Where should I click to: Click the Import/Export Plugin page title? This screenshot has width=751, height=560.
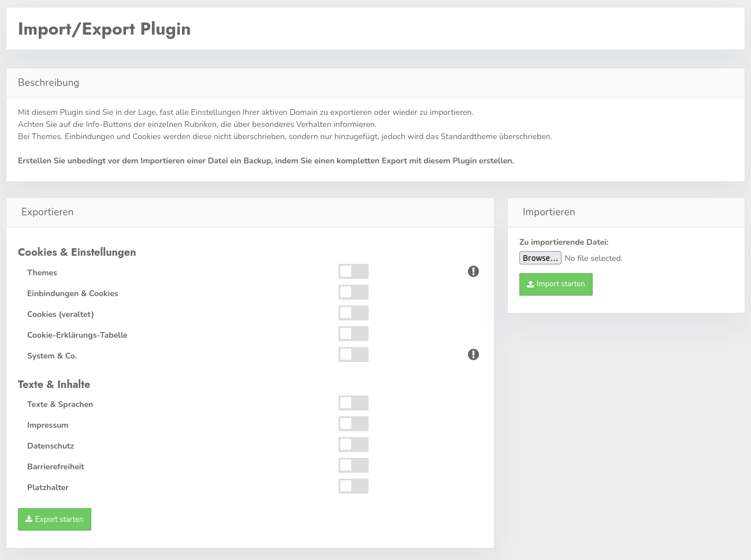pos(104,29)
